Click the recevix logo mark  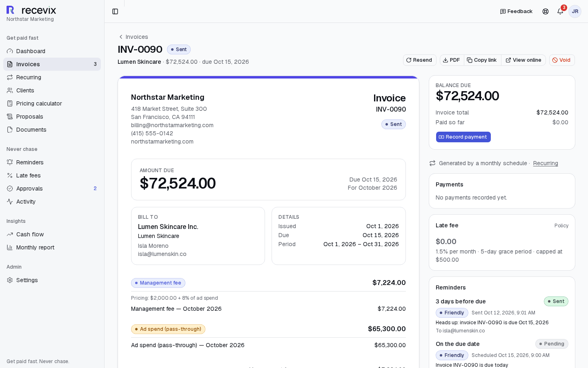(10, 10)
